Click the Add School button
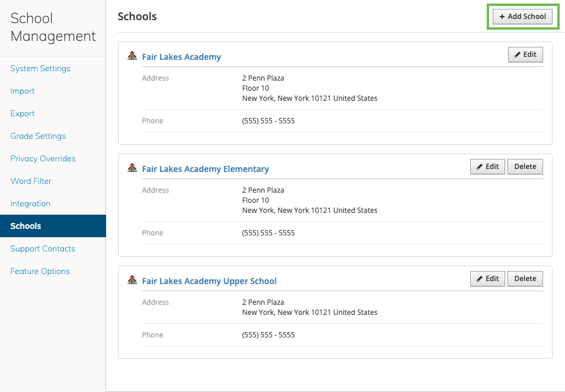 [522, 17]
